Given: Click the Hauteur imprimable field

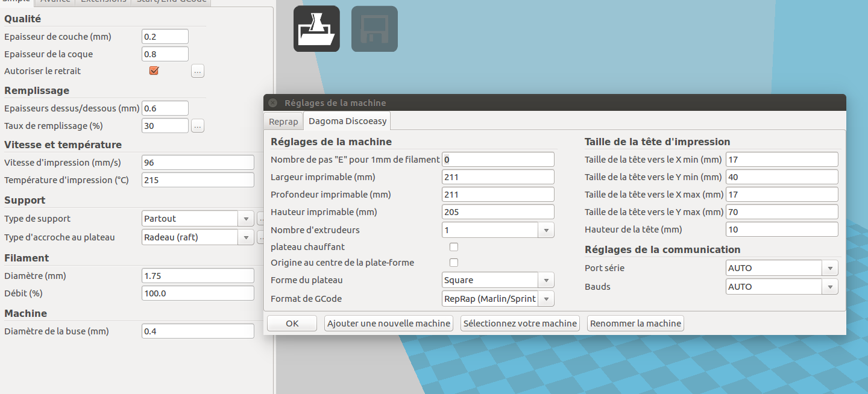Looking at the screenshot, I should 498,212.
